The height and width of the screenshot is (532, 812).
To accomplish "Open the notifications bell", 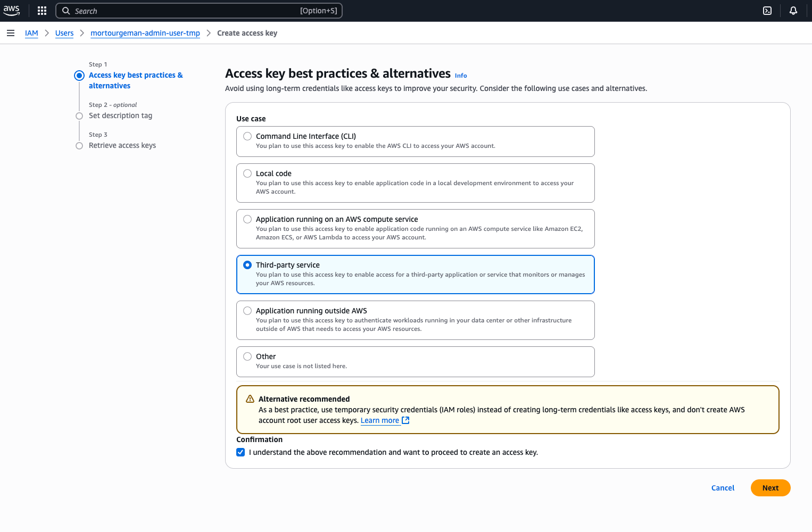I will (x=793, y=11).
